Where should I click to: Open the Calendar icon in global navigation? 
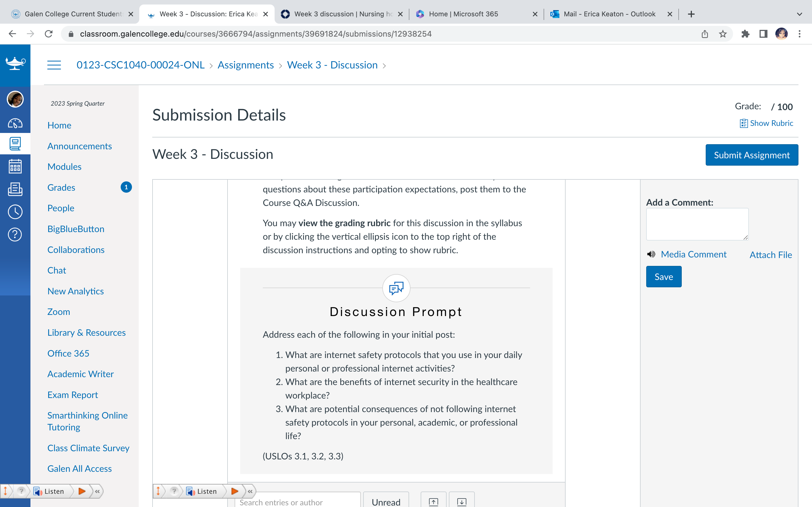[15, 166]
